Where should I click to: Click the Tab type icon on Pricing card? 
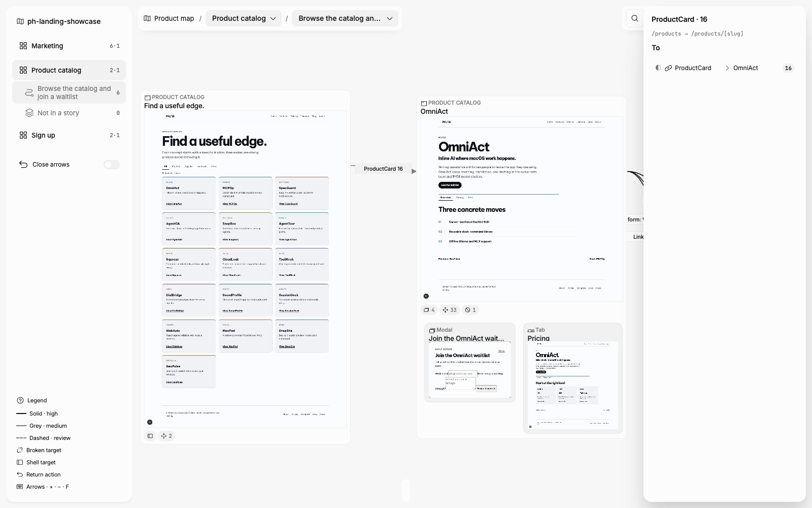(x=531, y=330)
